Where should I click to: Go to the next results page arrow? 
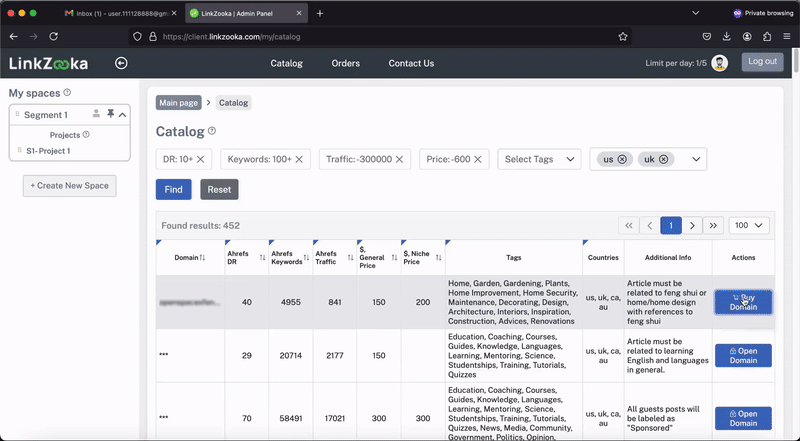click(692, 225)
